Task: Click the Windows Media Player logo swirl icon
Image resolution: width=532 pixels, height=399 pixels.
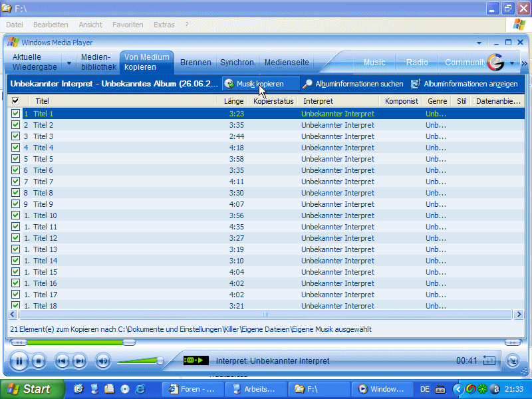Action: [x=495, y=63]
